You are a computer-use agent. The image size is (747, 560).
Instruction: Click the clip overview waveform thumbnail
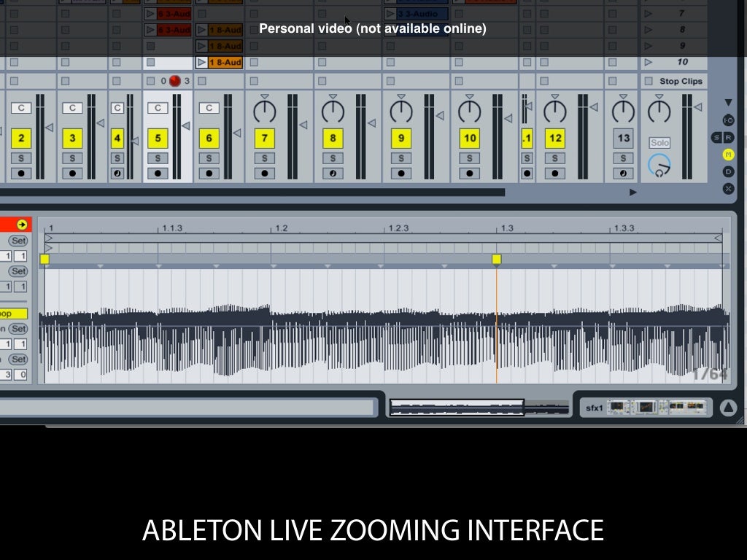tap(479, 408)
